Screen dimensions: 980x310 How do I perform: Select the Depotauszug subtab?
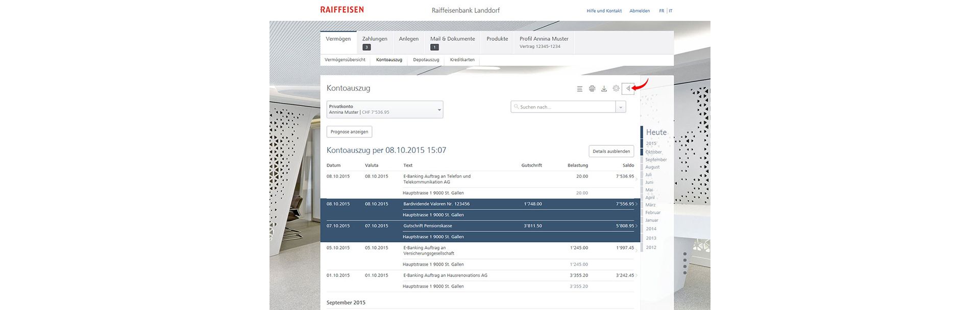pos(426,60)
